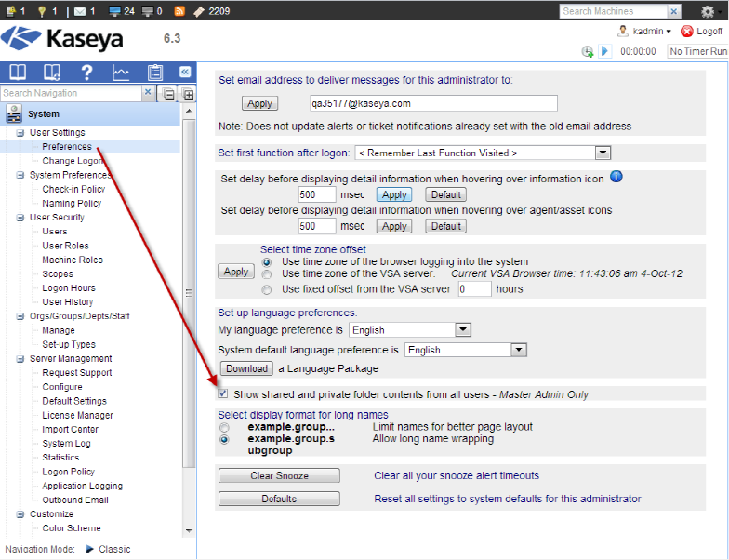Open the kadmin user menu
729x560 pixels.
[646, 31]
